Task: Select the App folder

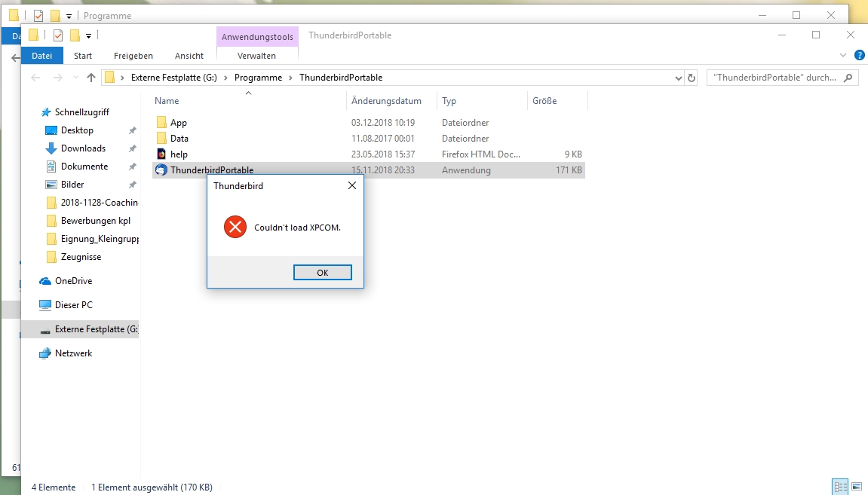Action: tap(178, 123)
